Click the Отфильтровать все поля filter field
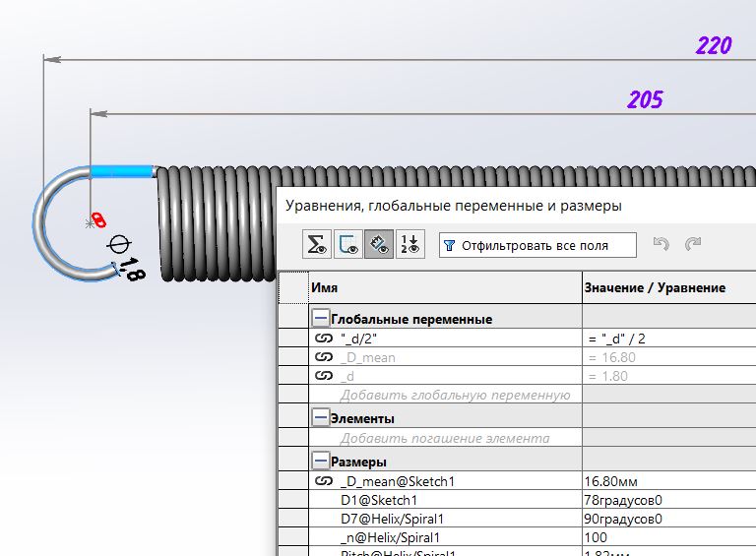The image size is (756, 556). [547, 245]
